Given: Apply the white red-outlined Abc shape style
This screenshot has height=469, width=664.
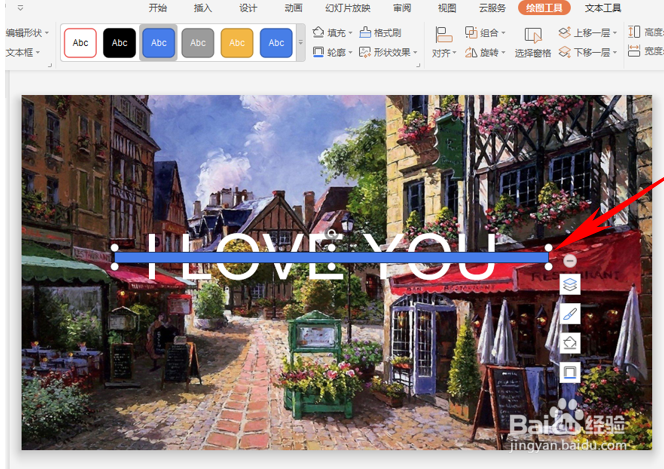Looking at the screenshot, I should [x=80, y=43].
